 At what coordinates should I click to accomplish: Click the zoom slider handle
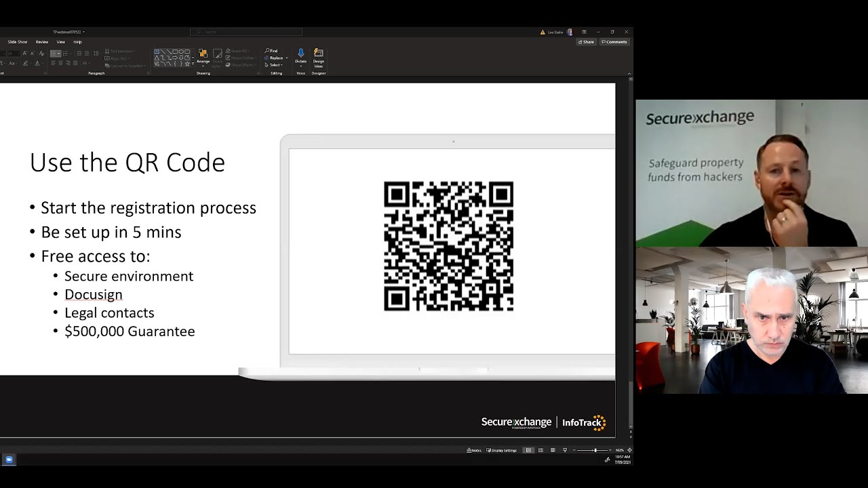595,450
